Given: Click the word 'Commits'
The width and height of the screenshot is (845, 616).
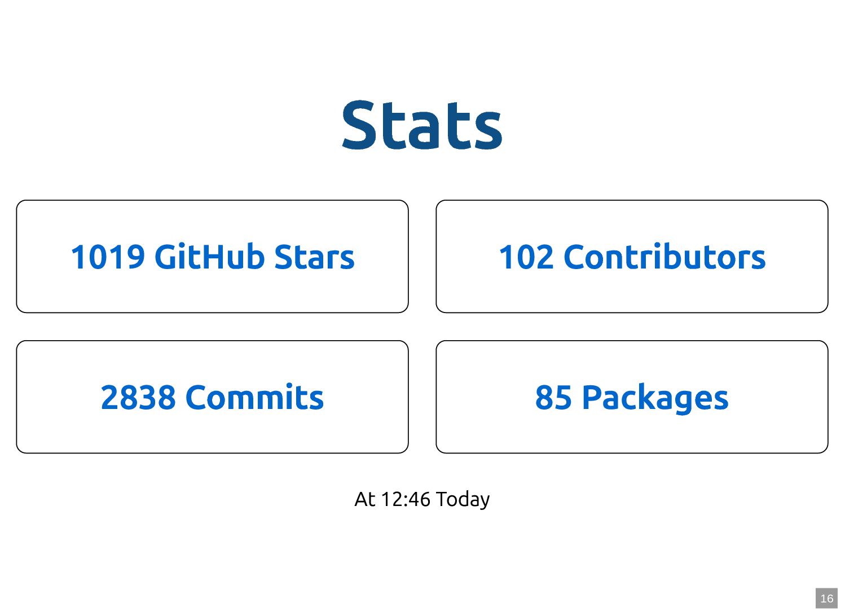Looking at the screenshot, I should (x=254, y=398).
